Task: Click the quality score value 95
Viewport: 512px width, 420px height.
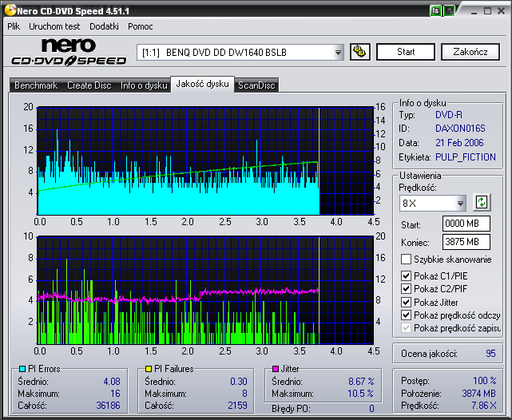Action: click(x=490, y=354)
